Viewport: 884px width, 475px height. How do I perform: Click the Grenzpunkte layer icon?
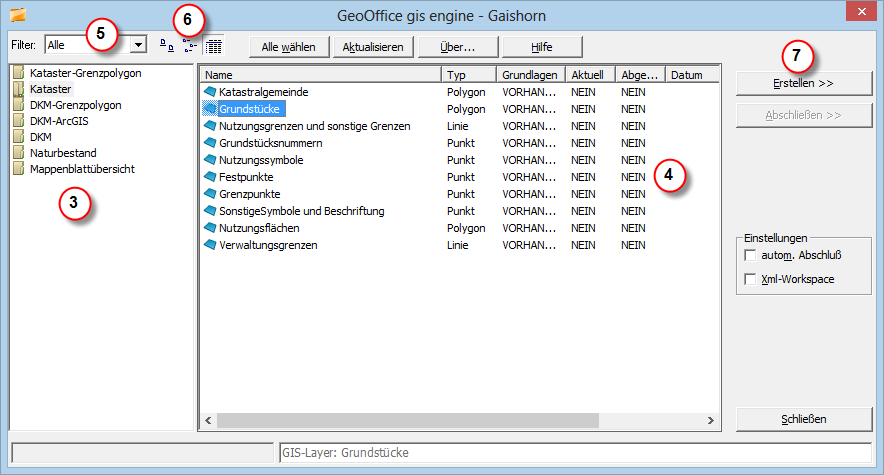coord(210,193)
